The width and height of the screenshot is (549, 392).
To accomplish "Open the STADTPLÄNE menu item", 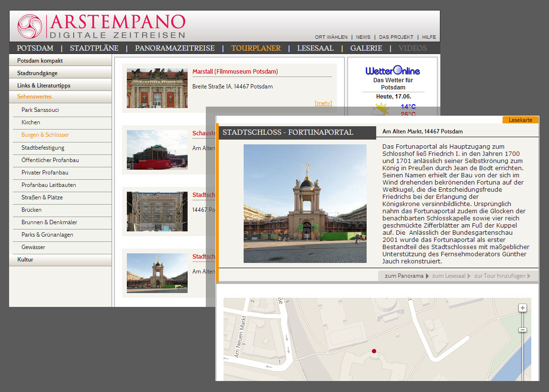I will pos(94,48).
